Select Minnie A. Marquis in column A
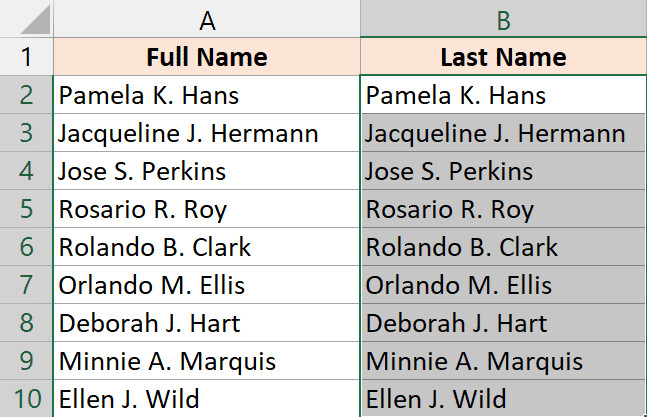Viewport: 647px width, 417px height. (x=206, y=361)
